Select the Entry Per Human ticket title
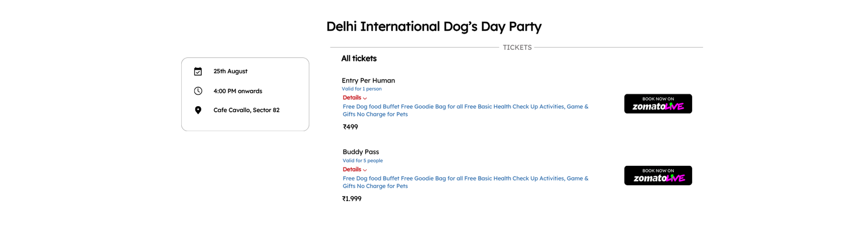The height and width of the screenshot is (226, 868). [368, 80]
